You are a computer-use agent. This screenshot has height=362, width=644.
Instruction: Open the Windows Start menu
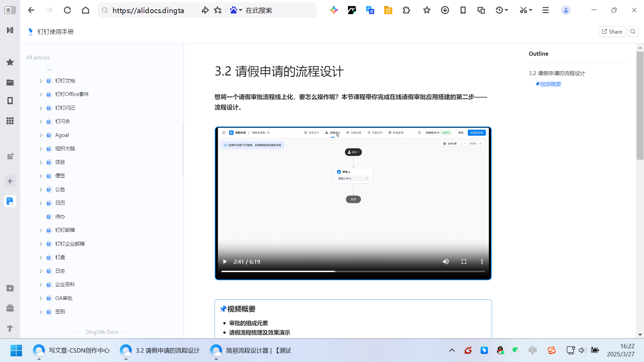pyautogui.click(x=16, y=351)
